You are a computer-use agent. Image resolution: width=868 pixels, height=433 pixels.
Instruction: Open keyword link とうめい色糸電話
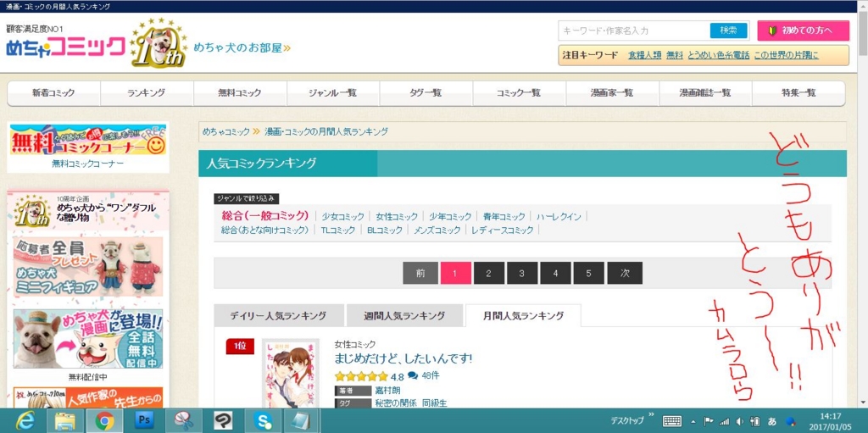(x=719, y=55)
